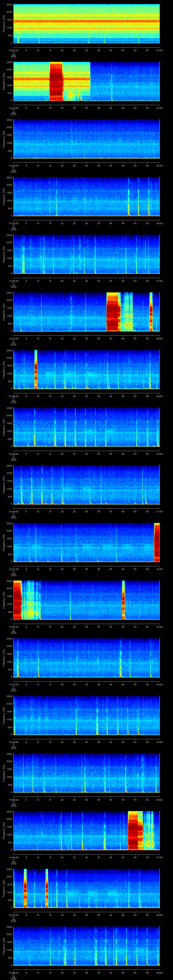
Task: Click the spectrogram plot starting at 14:31:00
Action: point(86,543)
